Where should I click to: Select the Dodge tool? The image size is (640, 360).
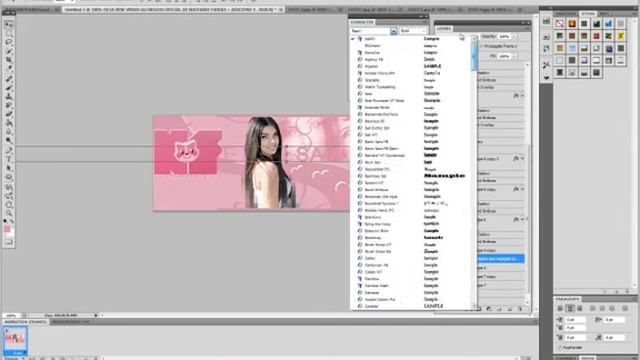(9, 140)
